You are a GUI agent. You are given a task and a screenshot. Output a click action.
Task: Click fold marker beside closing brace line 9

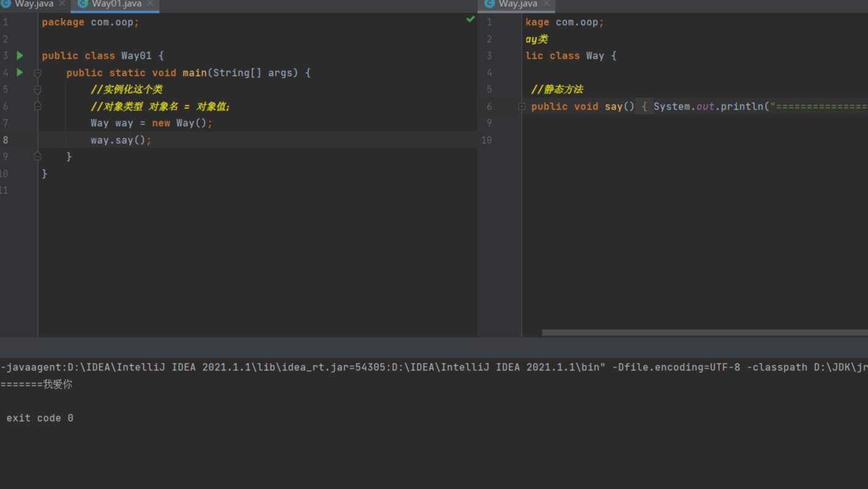tap(37, 156)
